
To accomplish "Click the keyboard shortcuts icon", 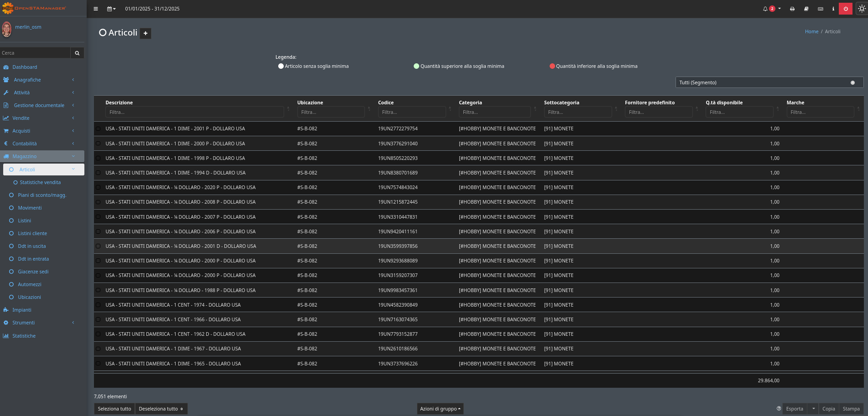I will (820, 9).
